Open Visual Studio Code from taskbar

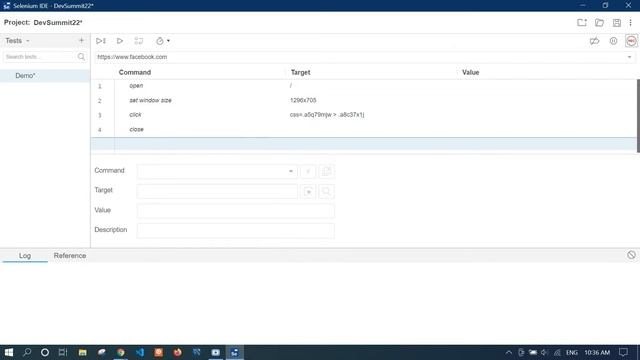tap(140, 352)
